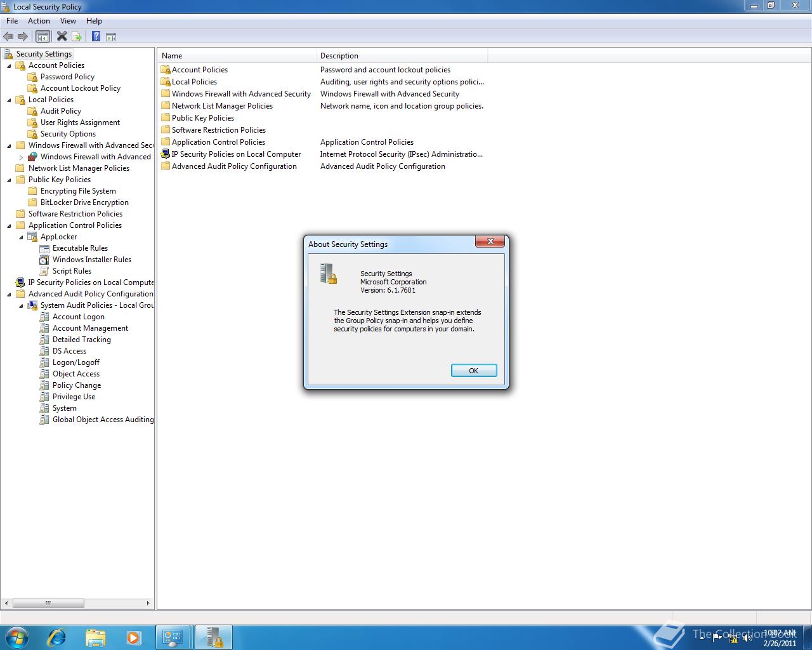This screenshot has height=650, width=812.
Task: Collapse Account Policies tree node
Action: tap(9, 65)
